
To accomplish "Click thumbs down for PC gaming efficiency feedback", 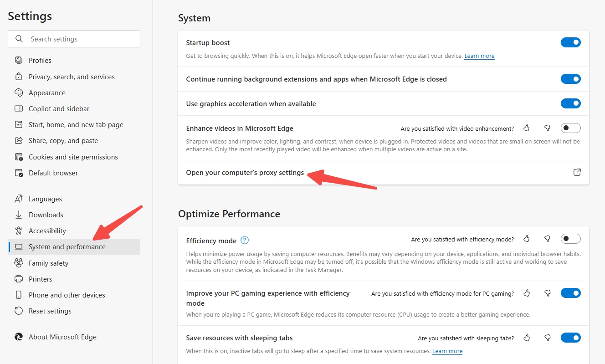I will tap(548, 293).
